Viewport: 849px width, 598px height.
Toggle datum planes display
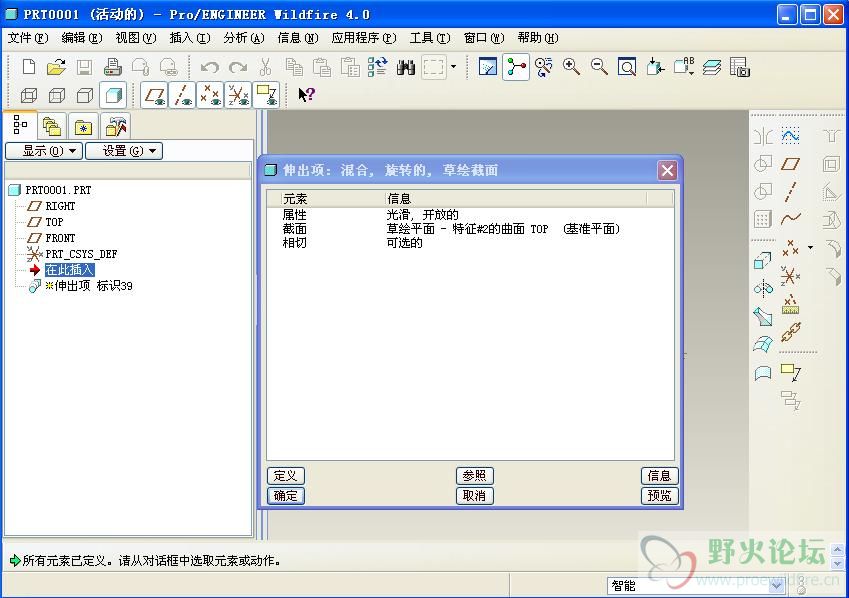tap(154, 95)
